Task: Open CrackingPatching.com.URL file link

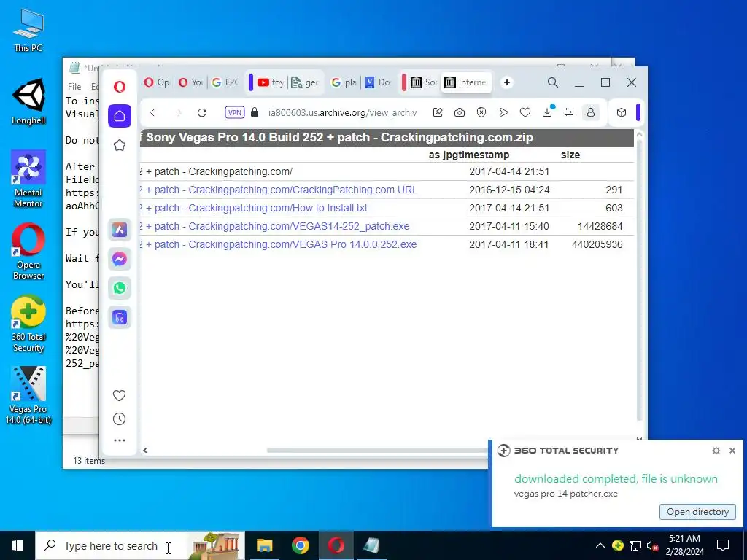Action: tap(279, 190)
